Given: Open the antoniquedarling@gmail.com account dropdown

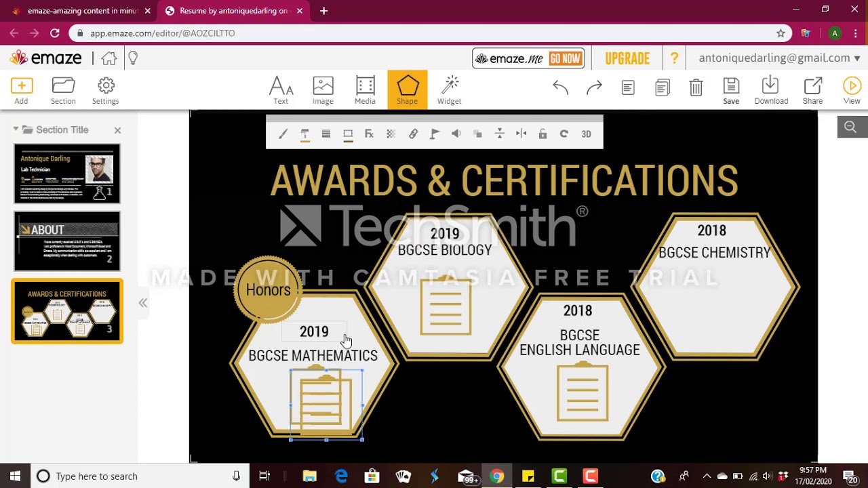Looking at the screenshot, I should click(779, 58).
